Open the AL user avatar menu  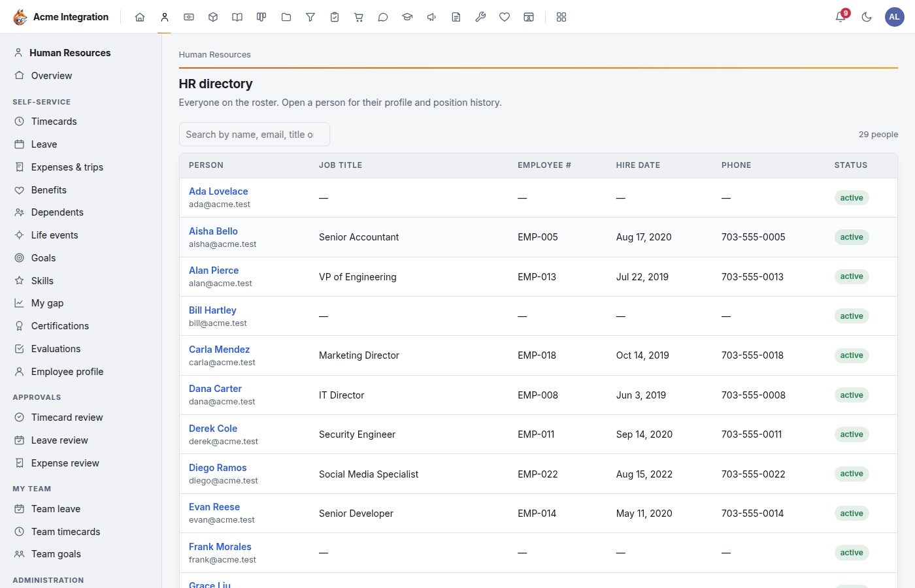(x=894, y=17)
